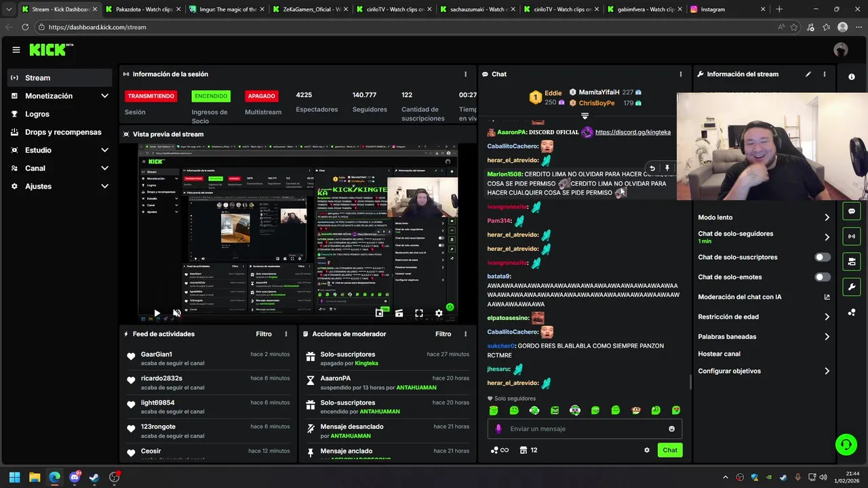This screenshot has height=488, width=868.
Task: Click the browser address bar URL
Action: coord(97,27)
